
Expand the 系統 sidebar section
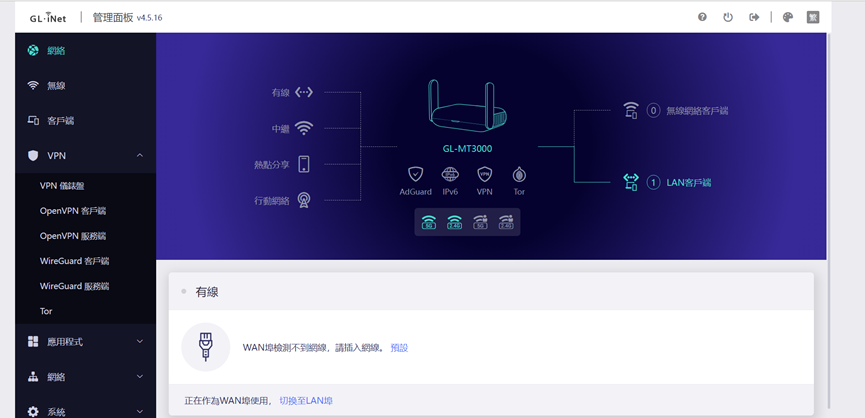coord(139,412)
